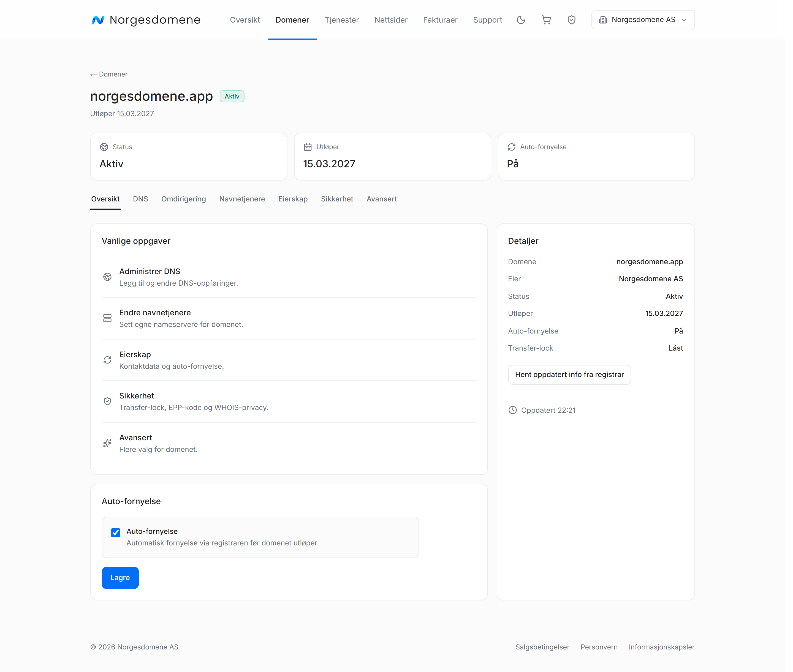The image size is (793, 672).
Task: Click the Endre navnetjenere server icon
Action: coord(107,318)
